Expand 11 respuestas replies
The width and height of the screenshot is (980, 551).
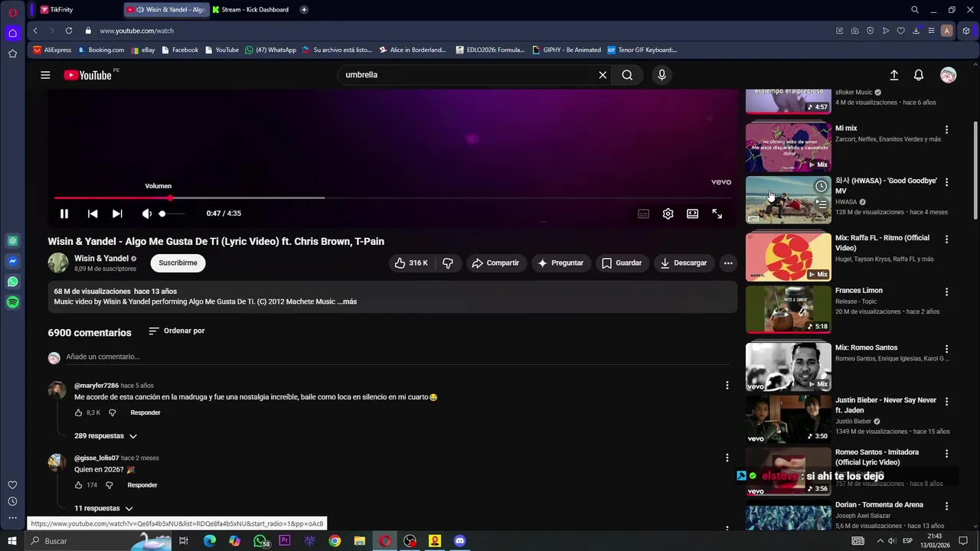tap(103, 509)
